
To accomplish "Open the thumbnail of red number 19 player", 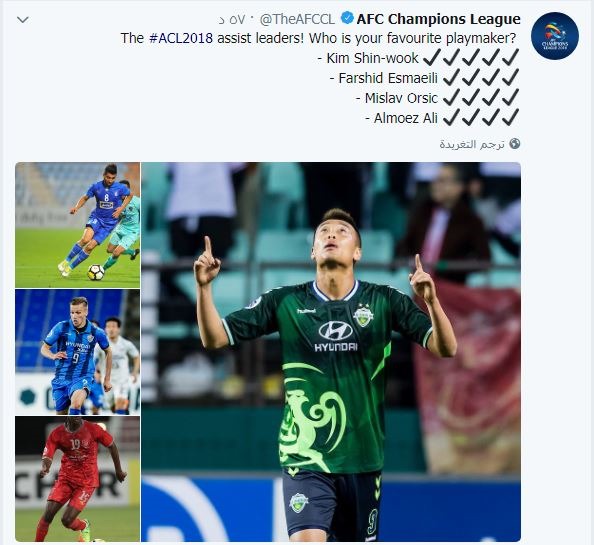I will click(x=78, y=479).
